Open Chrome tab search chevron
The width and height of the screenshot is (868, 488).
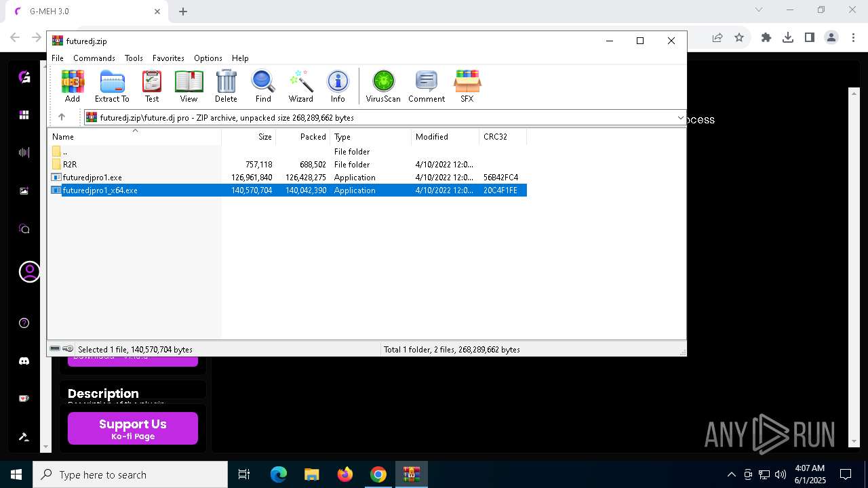point(759,10)
